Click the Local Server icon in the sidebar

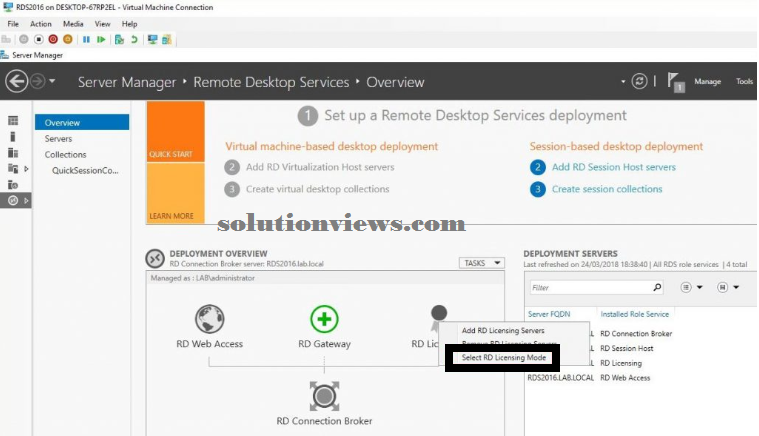13,137
